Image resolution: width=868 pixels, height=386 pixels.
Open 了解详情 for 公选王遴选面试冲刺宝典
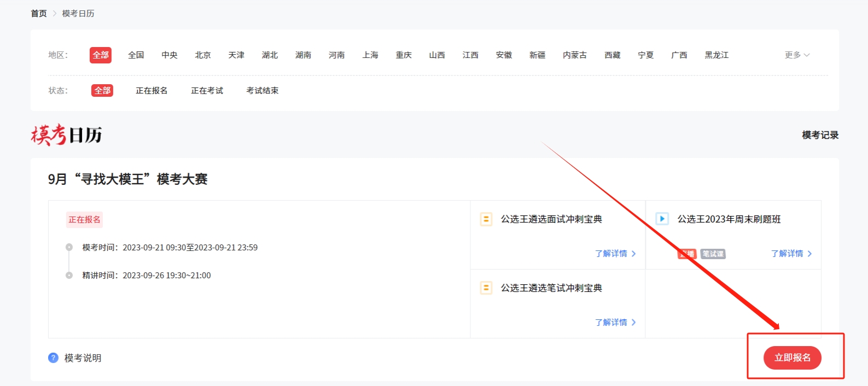[615, 254]
